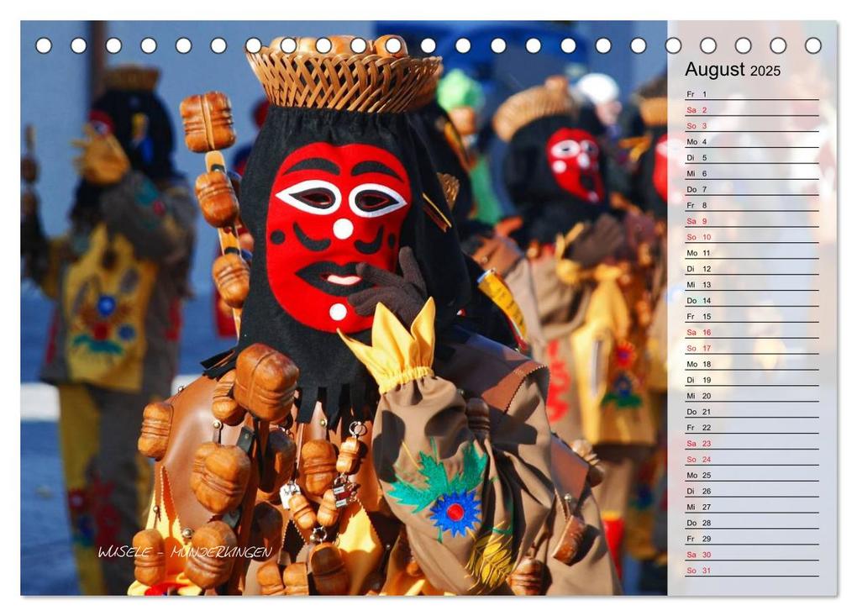Select the 'Do 14' date row

752,300
